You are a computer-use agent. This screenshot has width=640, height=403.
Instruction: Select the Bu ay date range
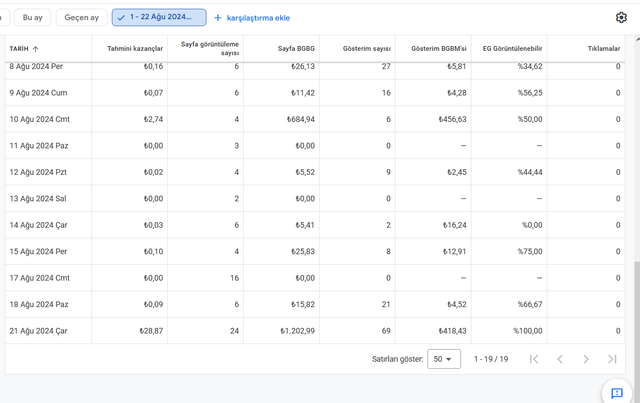(33, 17)
